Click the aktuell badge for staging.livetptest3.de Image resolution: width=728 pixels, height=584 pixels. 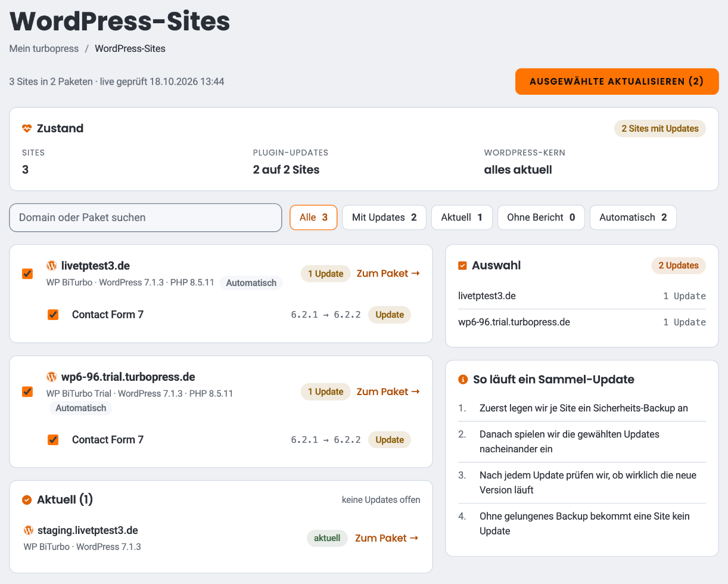tap(327, 538)
